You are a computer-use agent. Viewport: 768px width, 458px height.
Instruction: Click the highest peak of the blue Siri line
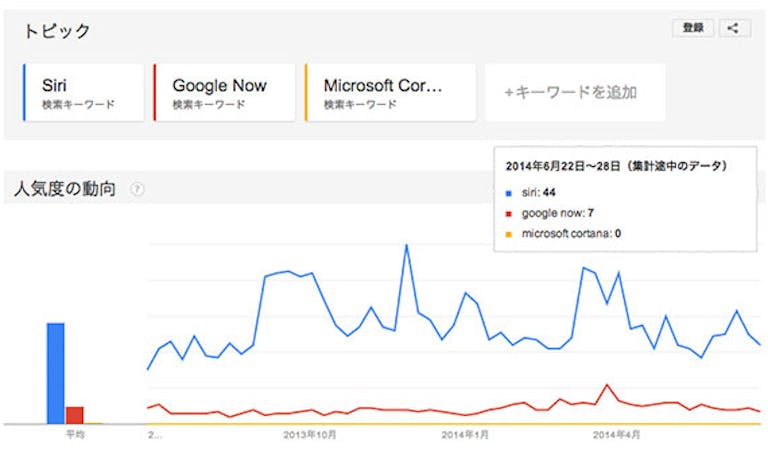click(x=406, y=245)
